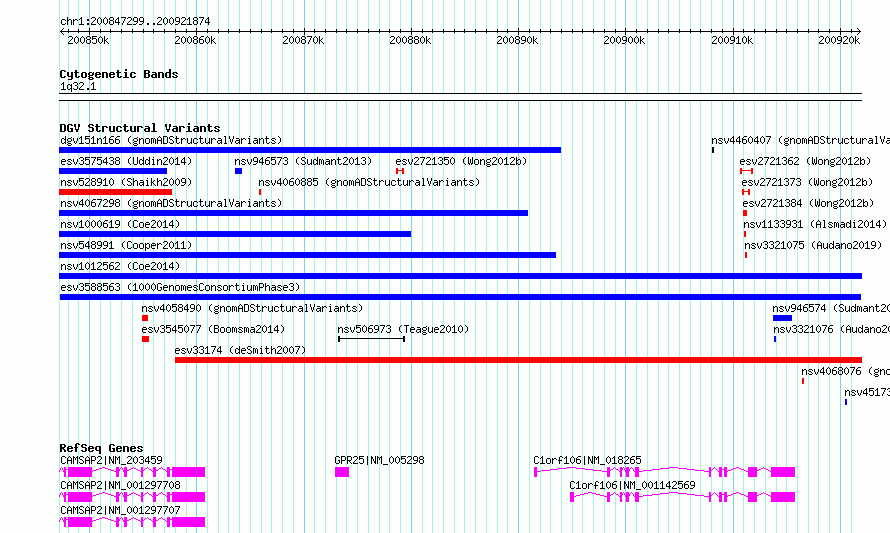Click the red nsv528910 bar
The width and height of the screenshot is (890, 533).
pyautogui.click(x=115, y=192)
